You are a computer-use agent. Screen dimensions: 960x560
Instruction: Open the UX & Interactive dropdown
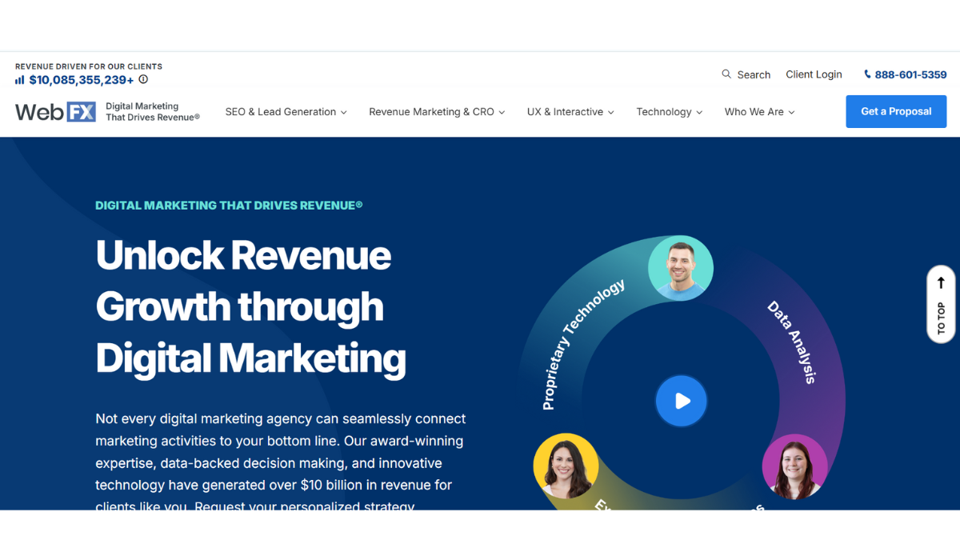point(570,112)
